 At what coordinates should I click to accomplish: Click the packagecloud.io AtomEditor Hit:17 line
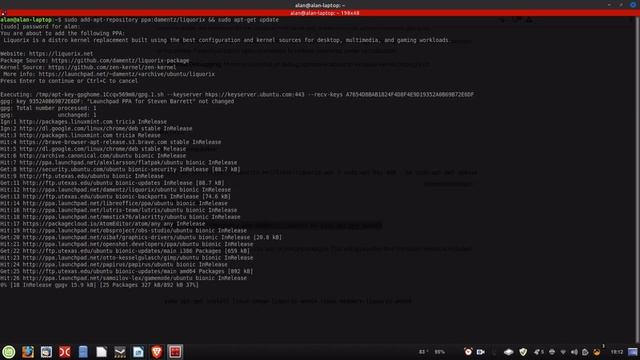pos(102,224)
